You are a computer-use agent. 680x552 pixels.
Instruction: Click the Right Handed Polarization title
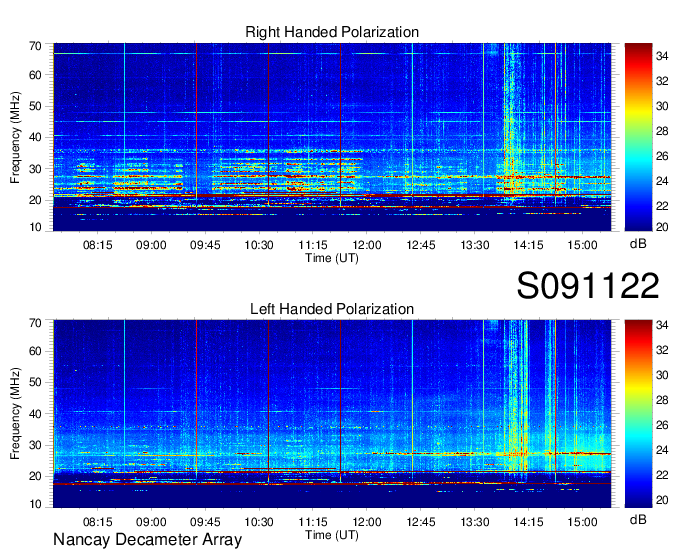(332, 32)
